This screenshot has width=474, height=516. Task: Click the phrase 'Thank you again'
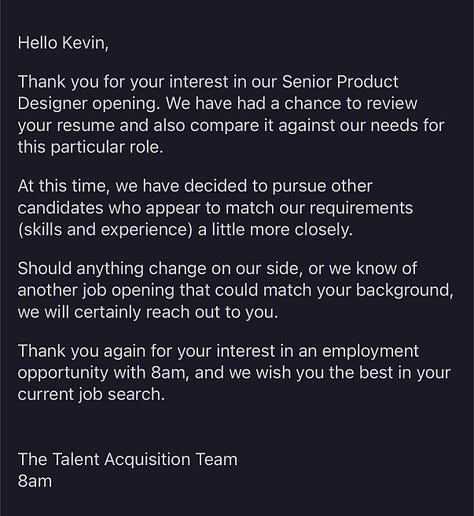click(81, 351)
